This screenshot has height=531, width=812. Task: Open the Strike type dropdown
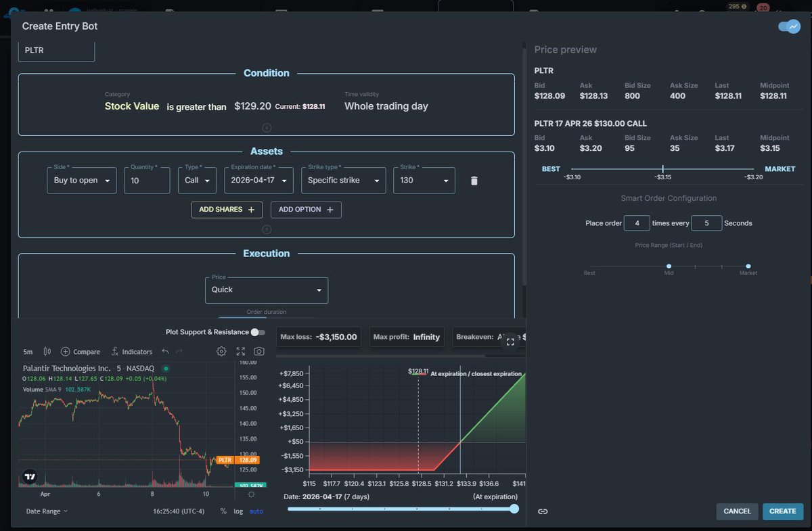[x=343, y=180]
